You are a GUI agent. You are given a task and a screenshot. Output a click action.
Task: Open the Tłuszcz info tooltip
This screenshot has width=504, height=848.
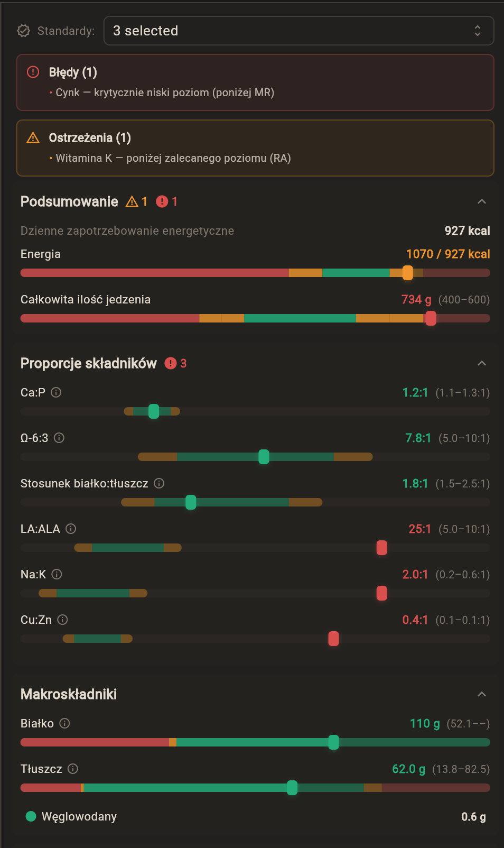tap(72, 769)
